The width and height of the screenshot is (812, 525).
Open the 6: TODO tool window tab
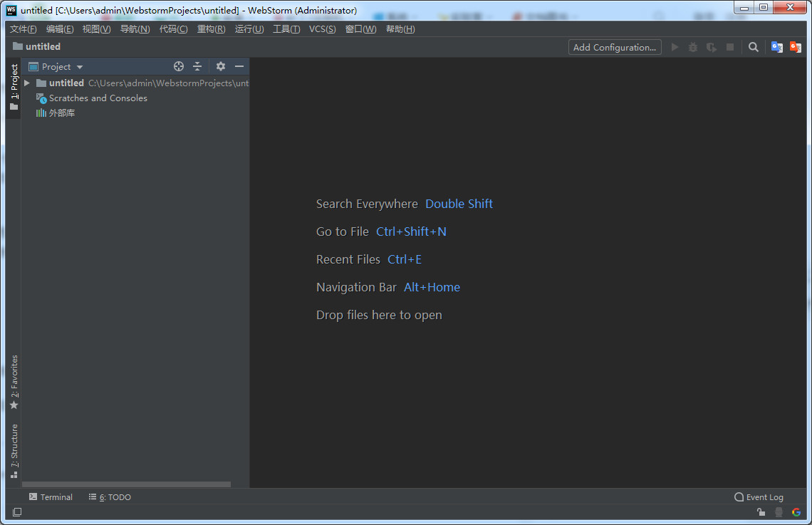(110, 497)
